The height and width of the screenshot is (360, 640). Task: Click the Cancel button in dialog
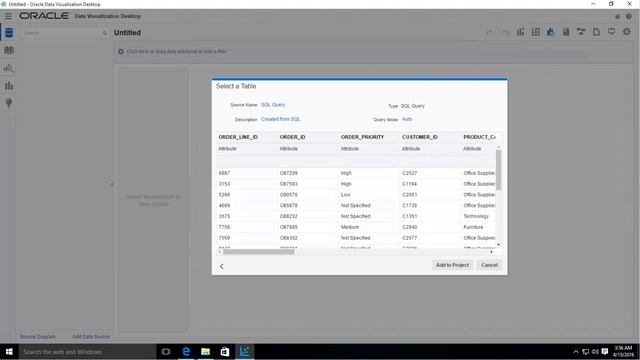click(x=489, y=265)
